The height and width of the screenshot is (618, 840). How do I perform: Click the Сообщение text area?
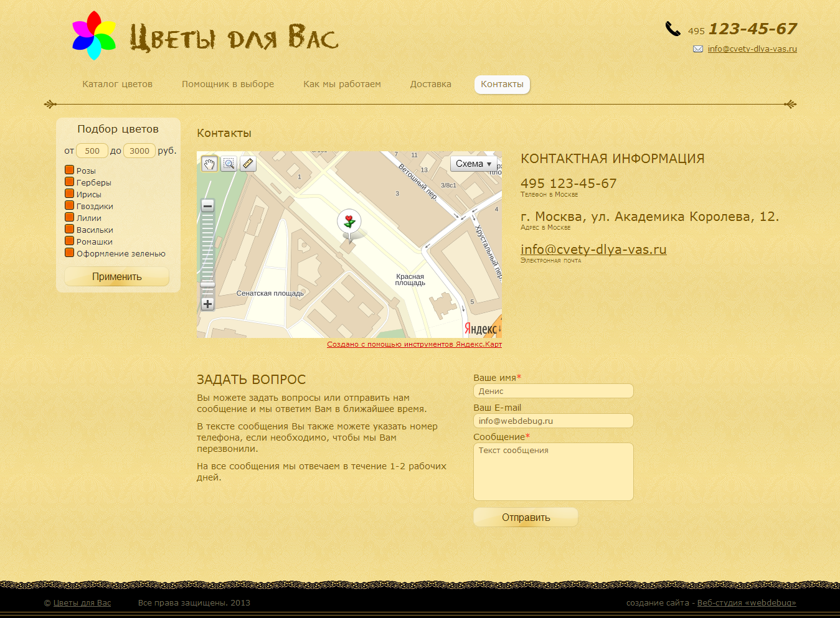pos(553,472)
